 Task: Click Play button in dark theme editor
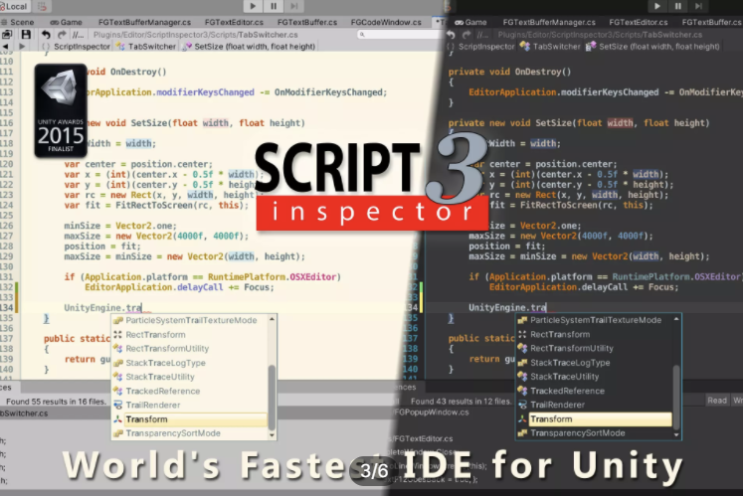(x=657, y=6)
